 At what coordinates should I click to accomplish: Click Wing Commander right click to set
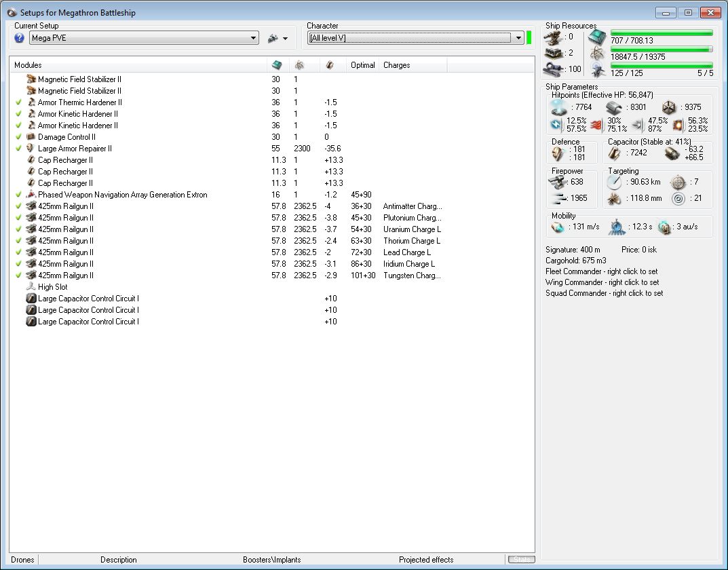(x=602, y=282)
